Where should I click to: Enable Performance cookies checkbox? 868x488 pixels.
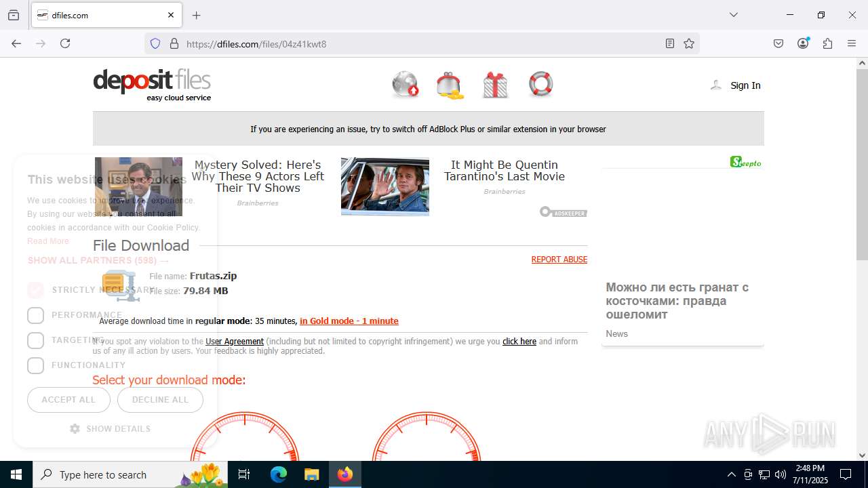[x=35, y=315]
